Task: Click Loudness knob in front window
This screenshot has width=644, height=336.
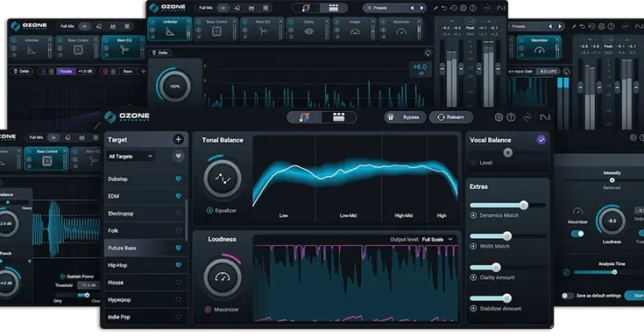Action: [223, 277]
